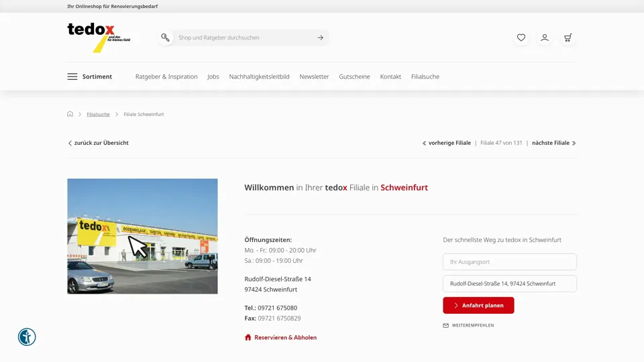This screenshot has width=644, height=362.
Task: Click the WEITEREMPFEHLEN link
Action: point(473,326)
